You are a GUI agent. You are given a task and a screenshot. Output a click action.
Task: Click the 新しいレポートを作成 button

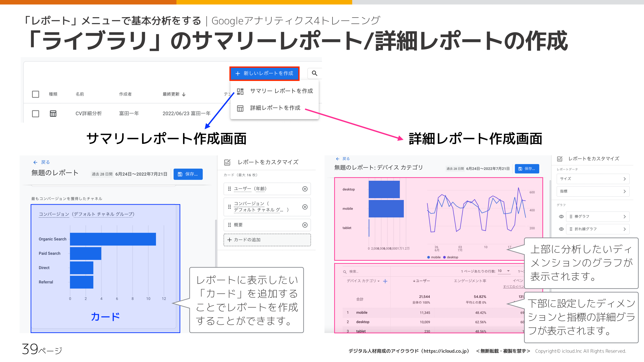[264, 73]
